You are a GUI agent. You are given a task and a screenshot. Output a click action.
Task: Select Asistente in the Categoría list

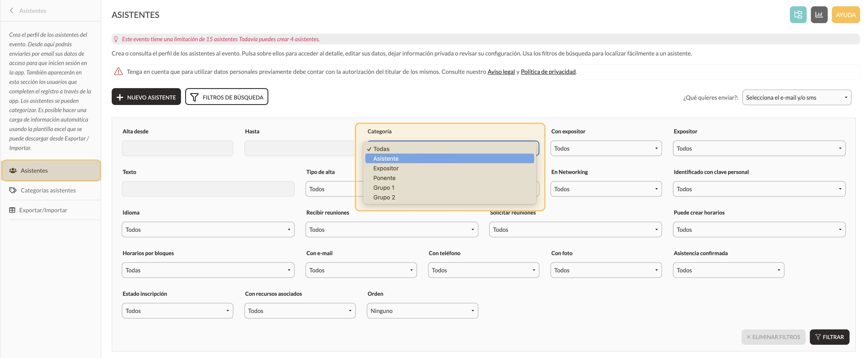click(450, 159)
